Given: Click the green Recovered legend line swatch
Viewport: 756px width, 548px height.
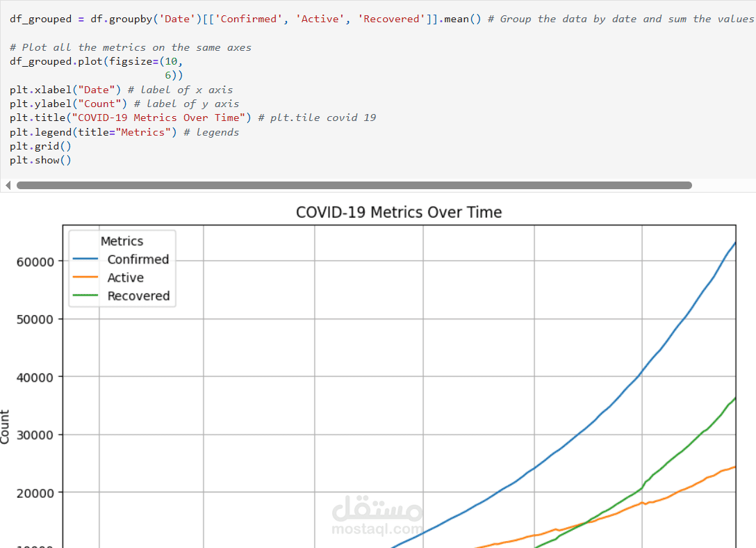Looking at the screenshot, I should pyautogui.click(x=85, y=296).
